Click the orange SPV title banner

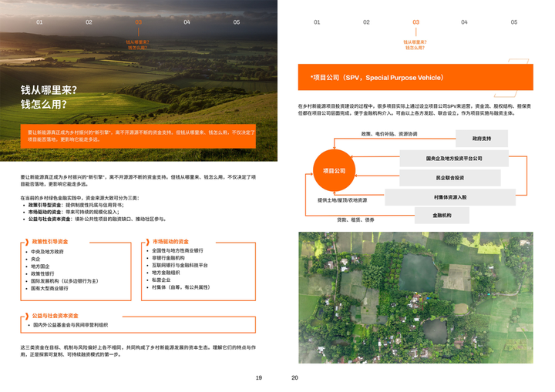pos(415,77)
